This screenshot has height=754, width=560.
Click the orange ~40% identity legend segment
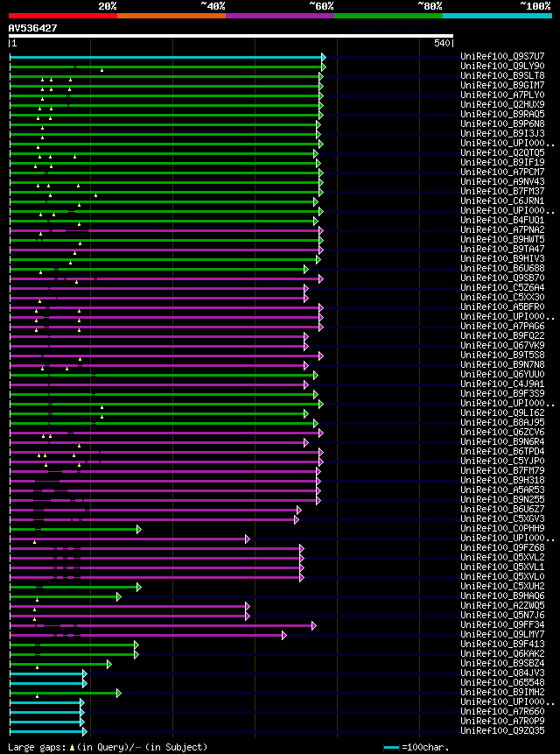[x=171, y=16]
